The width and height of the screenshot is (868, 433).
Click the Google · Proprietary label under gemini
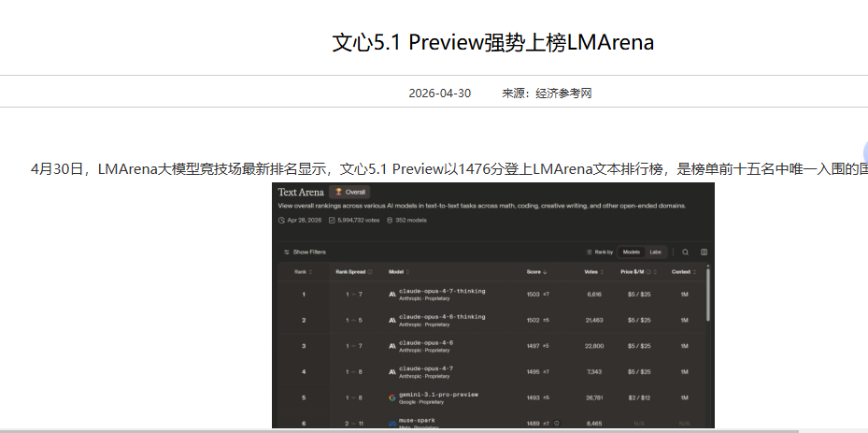pyautogui.click(x=421, y=402)
